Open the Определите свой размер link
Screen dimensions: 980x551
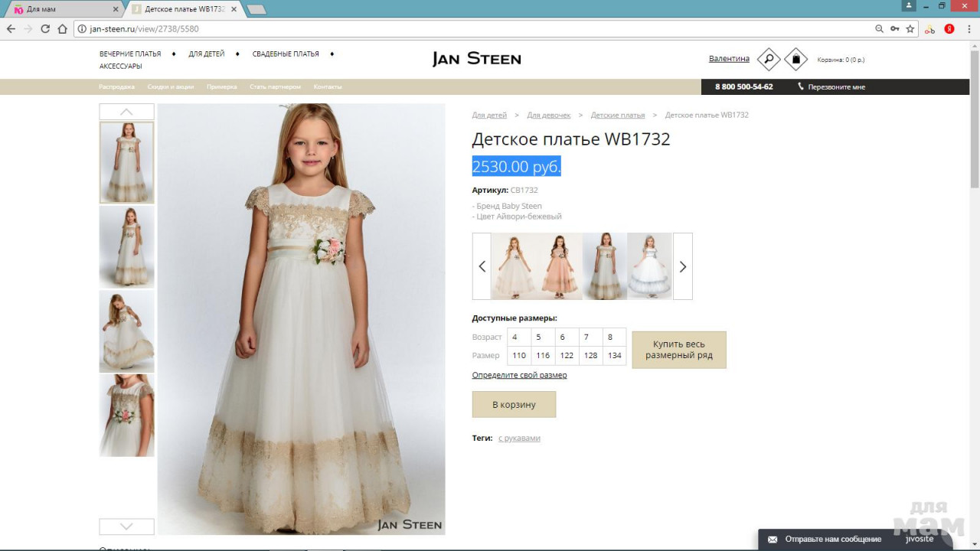[519, 375]
